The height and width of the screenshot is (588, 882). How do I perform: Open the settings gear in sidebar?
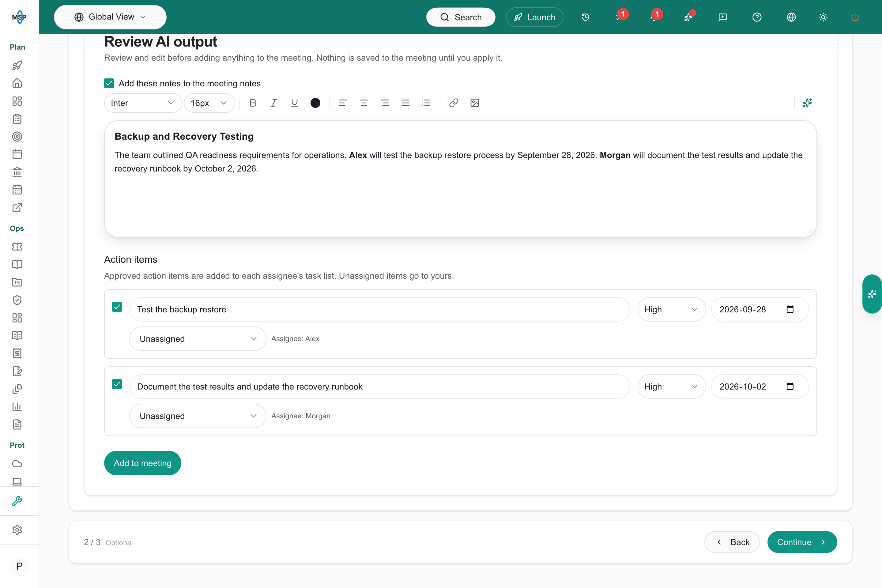tap(17, 530)
